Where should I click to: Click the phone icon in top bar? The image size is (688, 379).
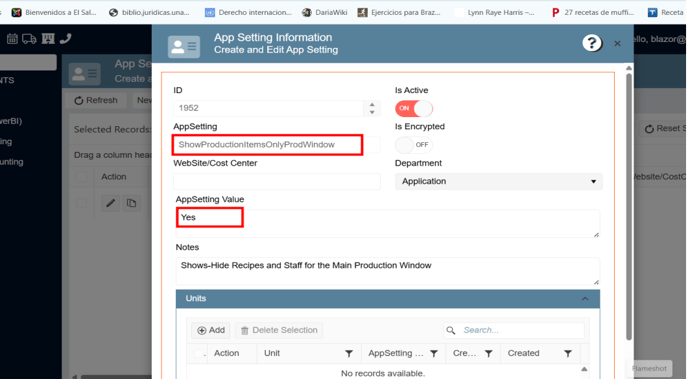pos(65,39)
